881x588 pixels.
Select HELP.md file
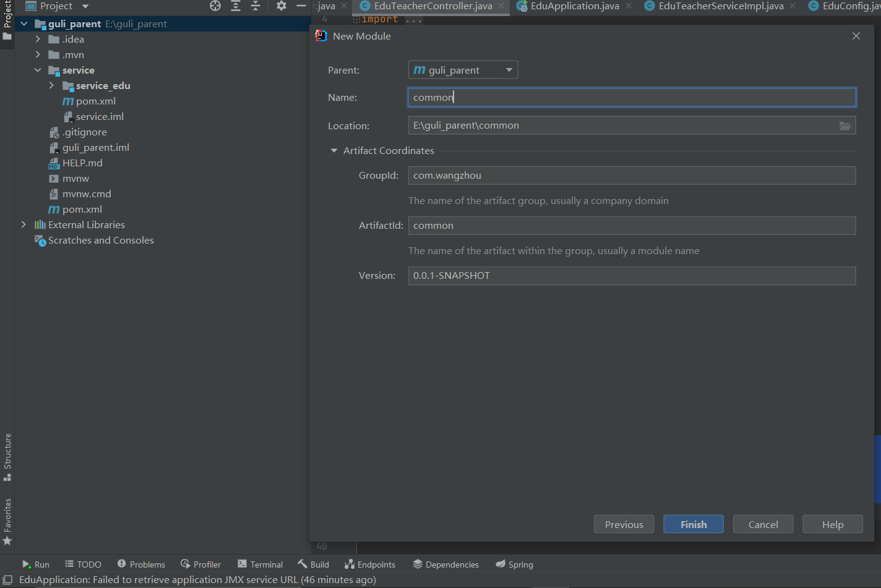[x=75, y=163]
